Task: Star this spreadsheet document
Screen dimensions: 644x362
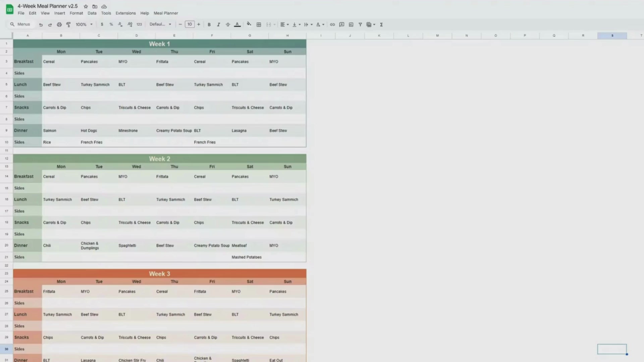Action: pyautogui.click(x=86, y=6)
